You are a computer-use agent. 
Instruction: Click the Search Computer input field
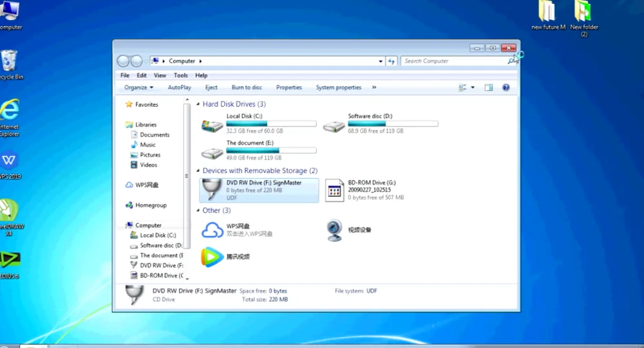[x=454, y=61]
